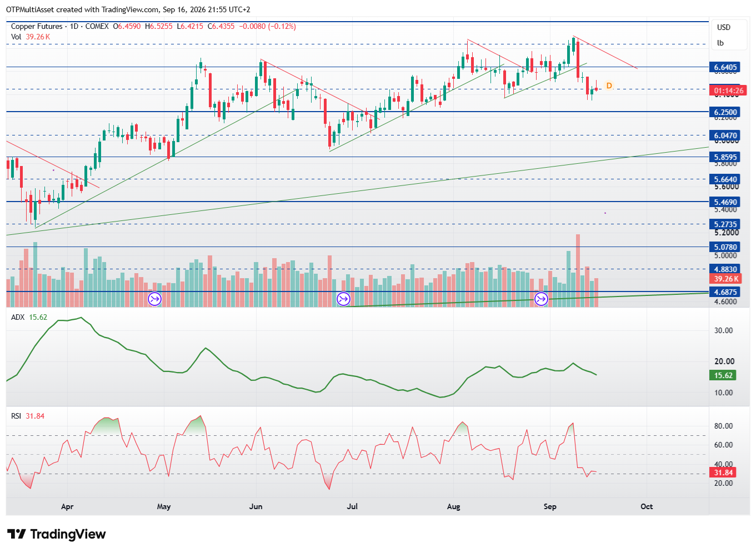Click the 4.6000 price scale value

tap(726, 301)
